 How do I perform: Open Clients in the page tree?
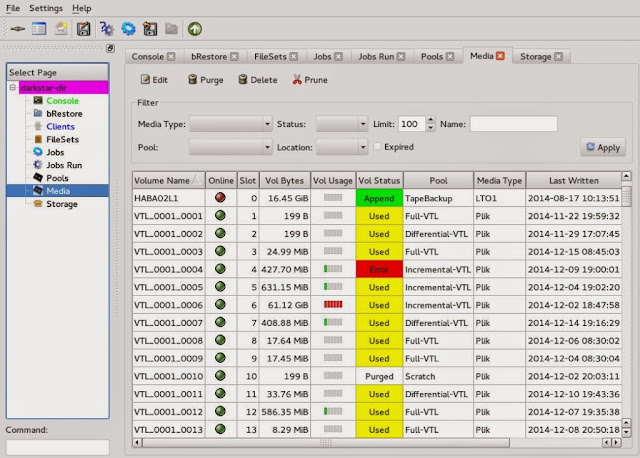tap(60, 127)
